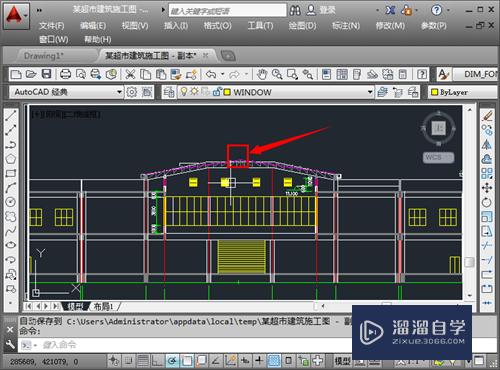Click the ByLayer yellow color swatch
Image resolution: width=500 pixels, height=370 pixels.
[434, 92]
